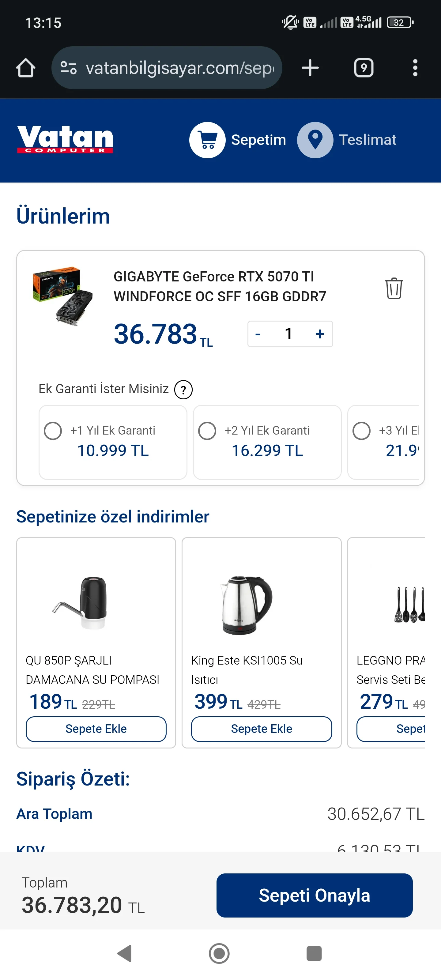Open GIGABYTE RTX 5070 TI product thumbnail
This screenshot has width=441, height=980.
click(63, 296)
